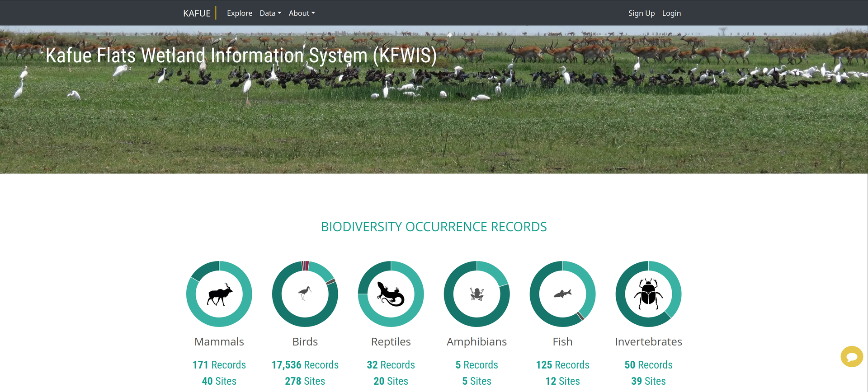Click the 12 Sites label under Fish
The width and height of the screenshot is (868, 392).
point(562,381)
